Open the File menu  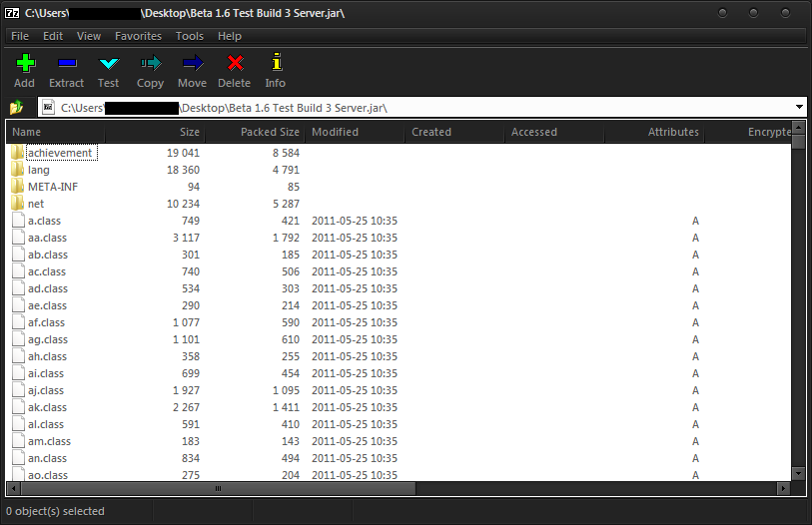point(20,36)
